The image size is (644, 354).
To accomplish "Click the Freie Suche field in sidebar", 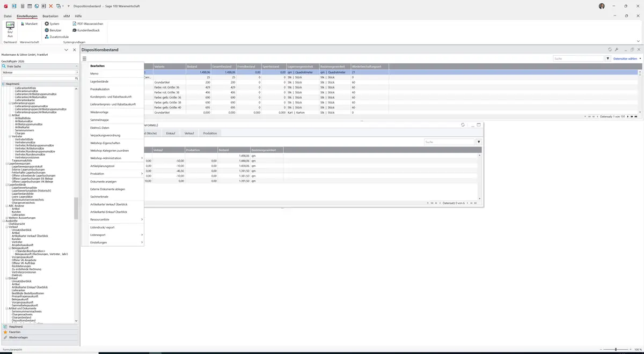I will point(40,66).
